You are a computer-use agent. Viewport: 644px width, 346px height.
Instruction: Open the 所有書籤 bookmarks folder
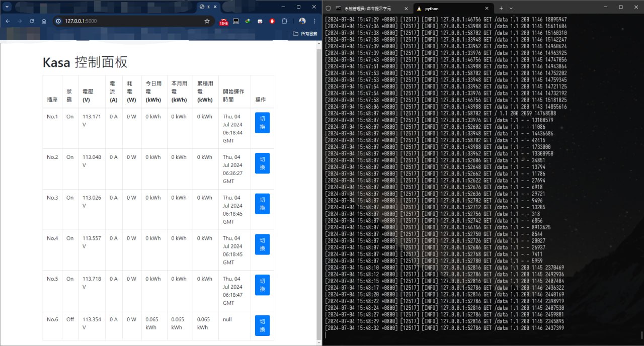click(x=305, y=34)
